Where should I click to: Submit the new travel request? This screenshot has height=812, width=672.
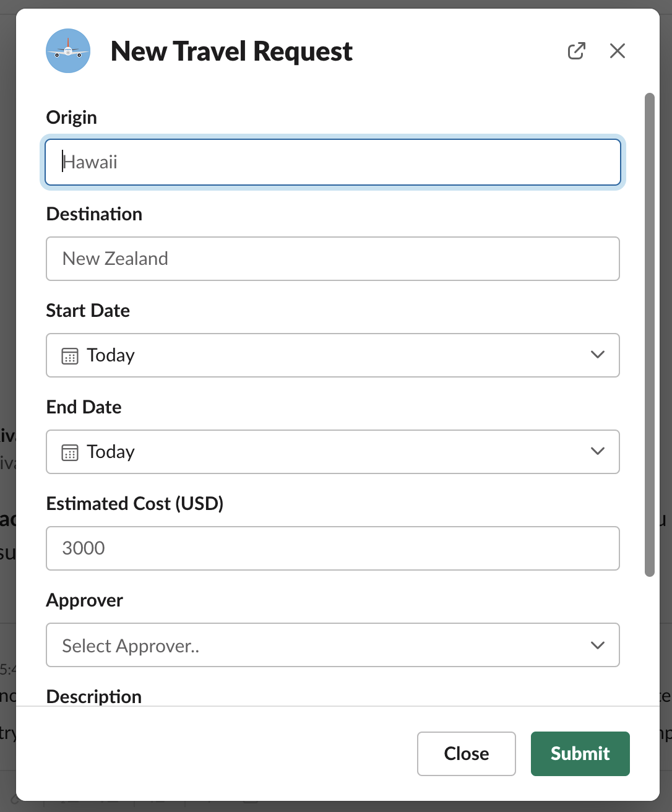click(x=579, y=754)
